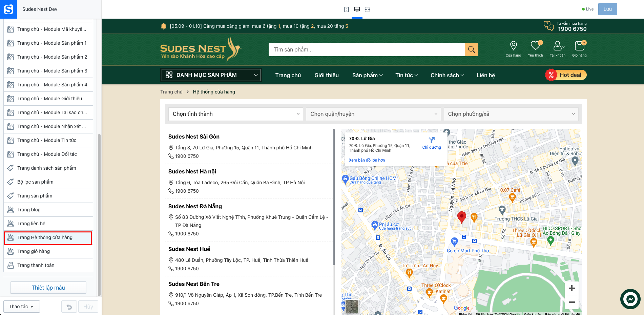The width and height of the screenshot is (644, 315).
Task: Select Trang Hệ thống cửa hàng in sidebar
Action: pyautogui.click(x=48, y=238)
